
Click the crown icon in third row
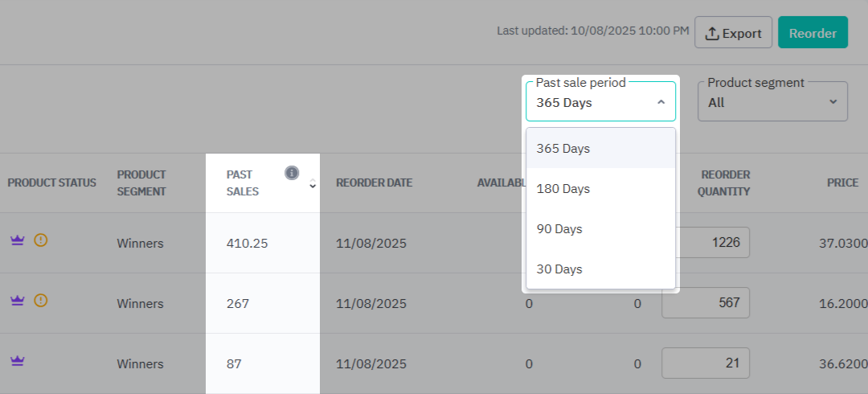17,361
